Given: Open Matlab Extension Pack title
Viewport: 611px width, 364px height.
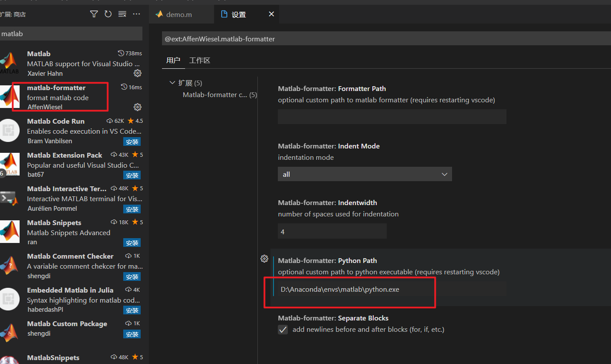Looking at the screenshot, I should pos(64,155).
